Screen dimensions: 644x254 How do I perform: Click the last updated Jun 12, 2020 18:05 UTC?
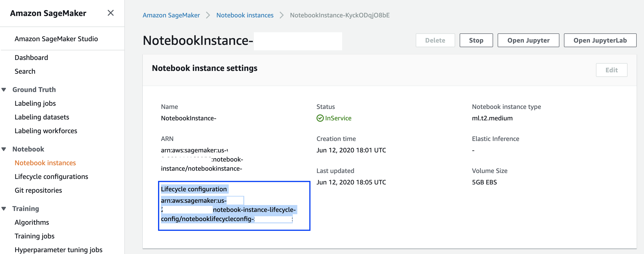click(x=351, y=182)
